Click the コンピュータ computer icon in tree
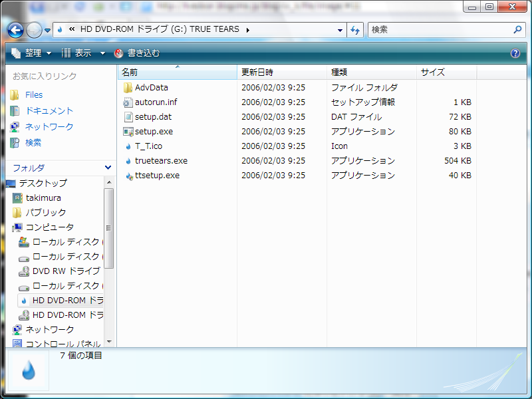 tap(17, 227)
